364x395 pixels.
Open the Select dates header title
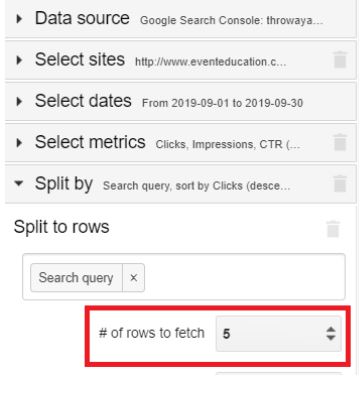coord(83,101)
